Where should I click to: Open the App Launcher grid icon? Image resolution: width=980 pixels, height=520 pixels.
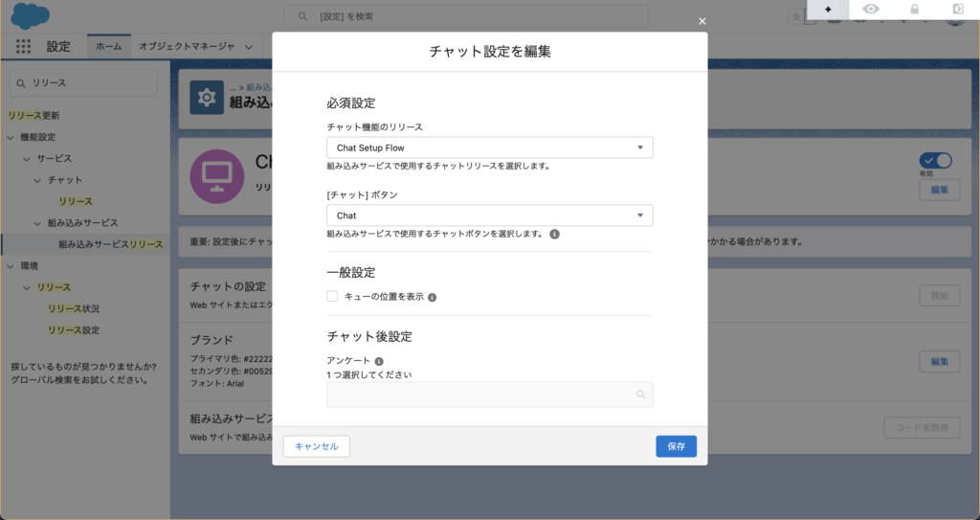coord(23,46)
